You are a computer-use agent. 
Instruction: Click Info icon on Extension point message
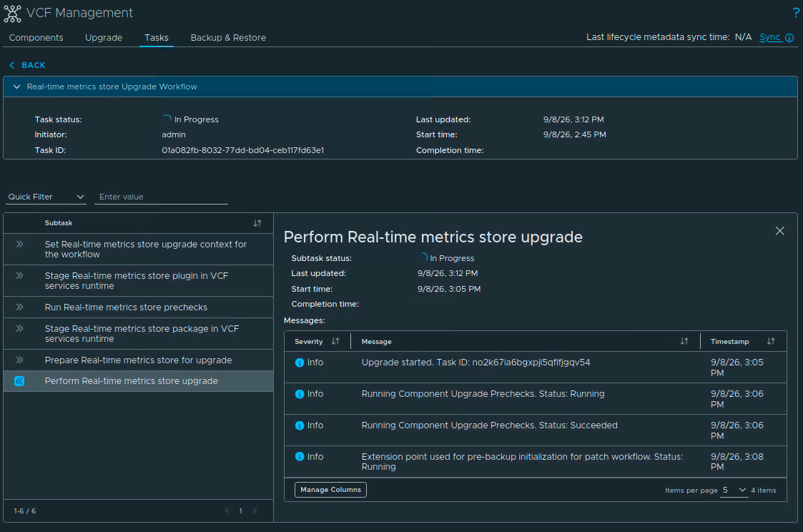tap(300, 457)
